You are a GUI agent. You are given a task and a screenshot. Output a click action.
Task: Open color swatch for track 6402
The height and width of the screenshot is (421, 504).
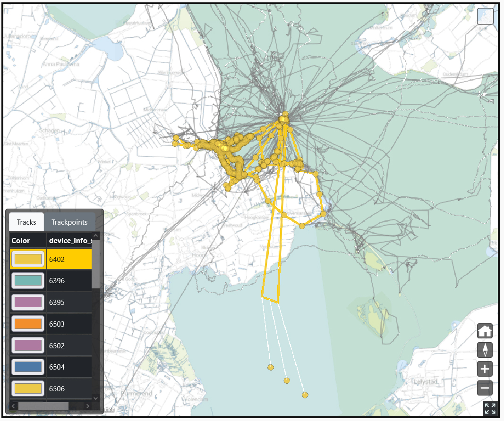pyautogui.click(x=28, y=259)
